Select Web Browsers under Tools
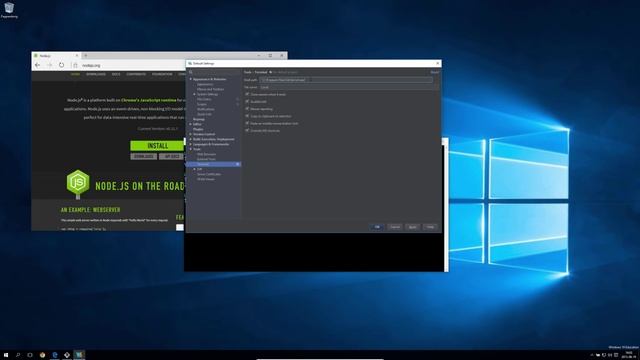Screen dimensions: 640x360 207,154
